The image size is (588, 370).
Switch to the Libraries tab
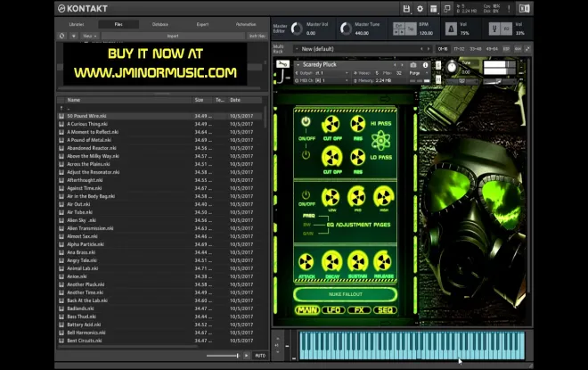tap(77, 24)
